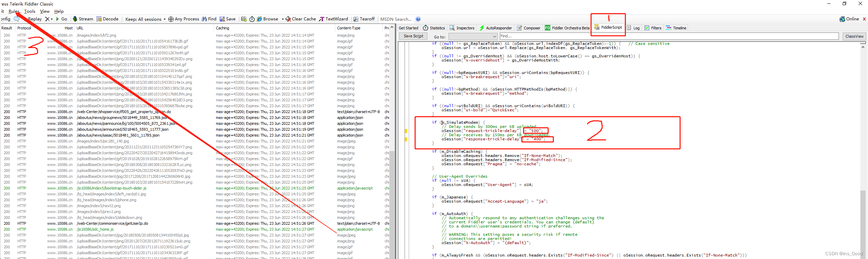Click the Browse Internet Explorer icon
The image size is (868, 259).
click(259, 19)
